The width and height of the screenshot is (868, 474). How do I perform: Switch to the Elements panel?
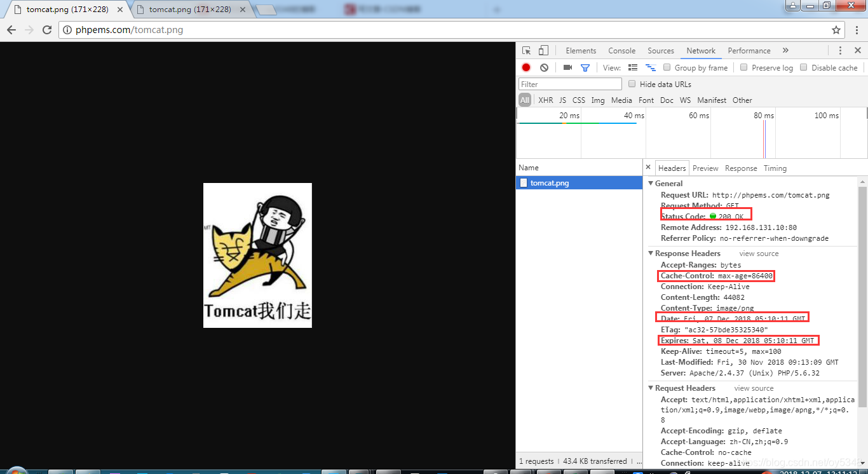581,51
